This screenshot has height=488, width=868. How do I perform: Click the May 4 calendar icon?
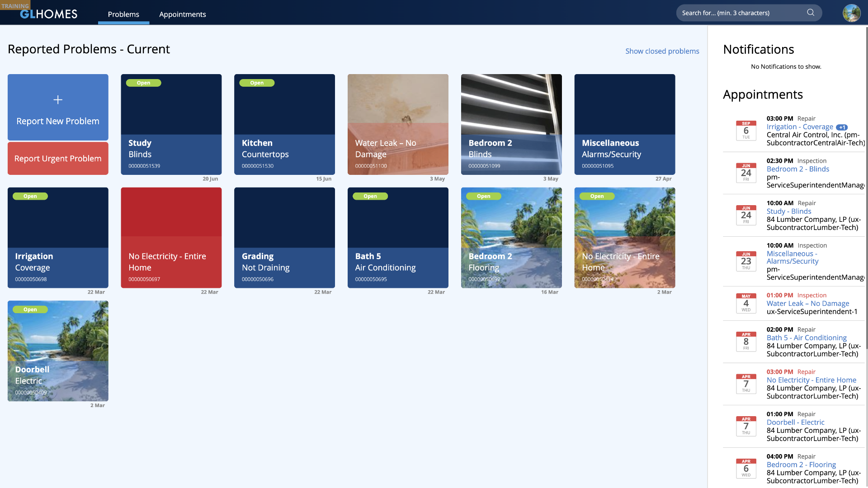click(x=746, y=303)
